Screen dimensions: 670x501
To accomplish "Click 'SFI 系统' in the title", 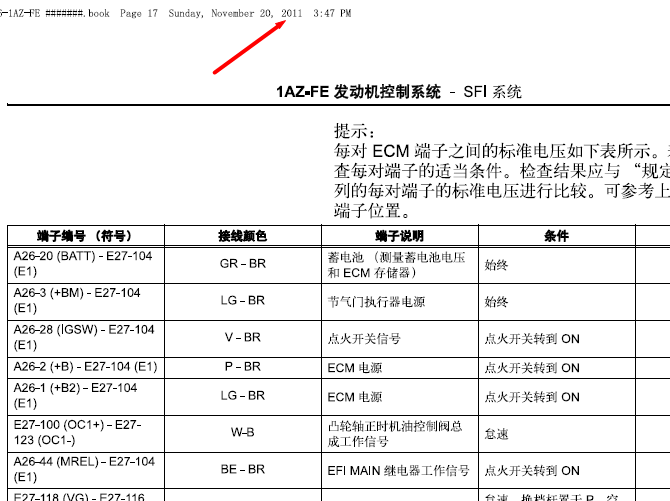I will click(492, 91).
